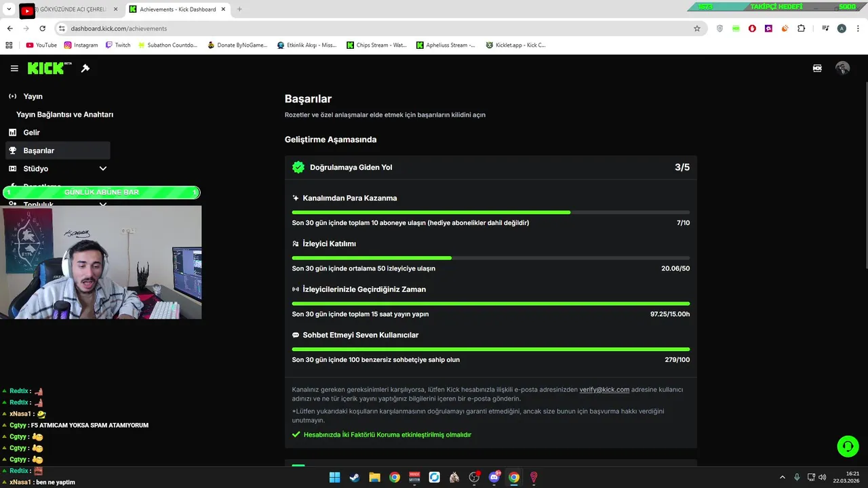The height and width of the screenshot is (488, 868).
Task: Open the Kicklet.app bookmark
Action: tap(516, 45)
